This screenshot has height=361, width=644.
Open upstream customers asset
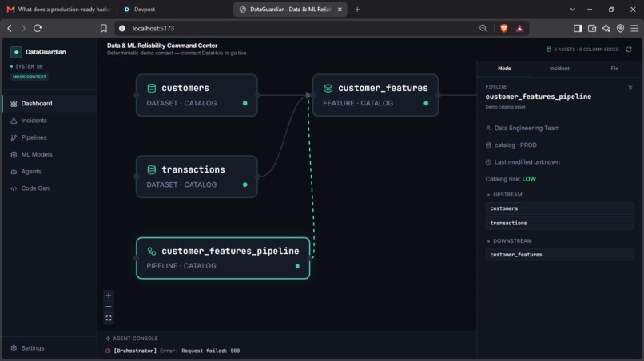point(559,208)
